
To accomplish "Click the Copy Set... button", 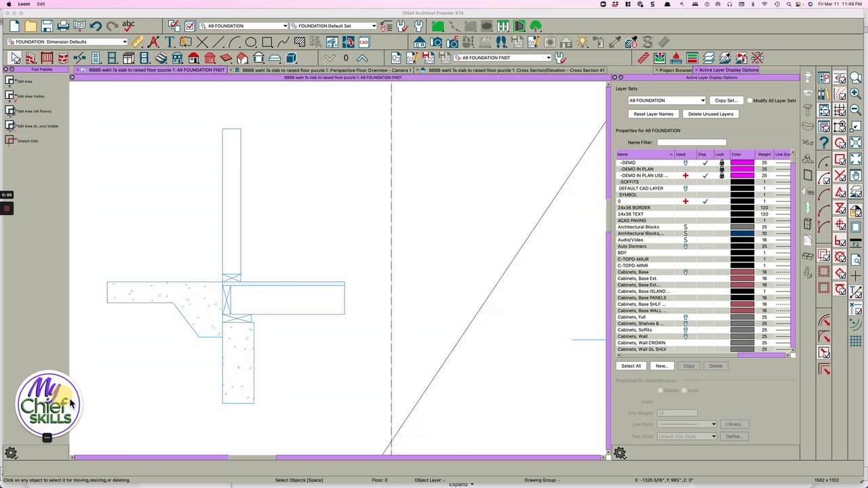I will click(x=726, y=100).
